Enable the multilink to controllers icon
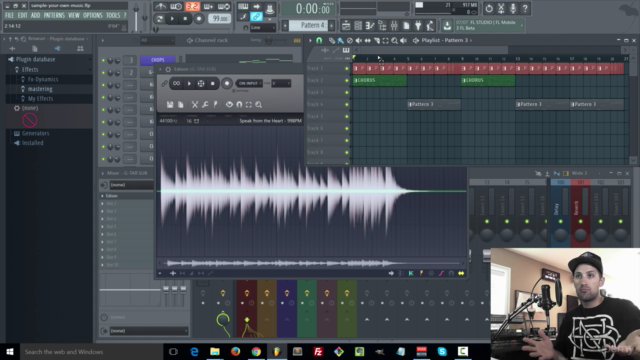640x360 pixels. pos(256,17)
